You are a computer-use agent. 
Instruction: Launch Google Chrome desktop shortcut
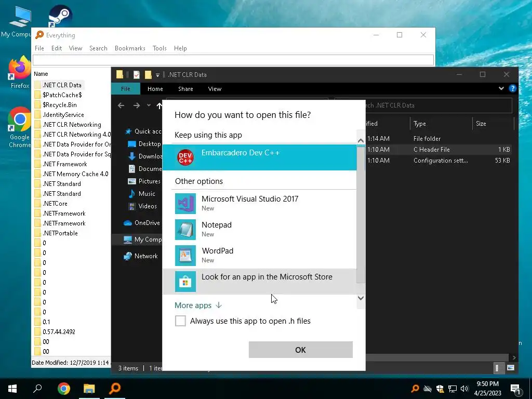tap(19, 128)
